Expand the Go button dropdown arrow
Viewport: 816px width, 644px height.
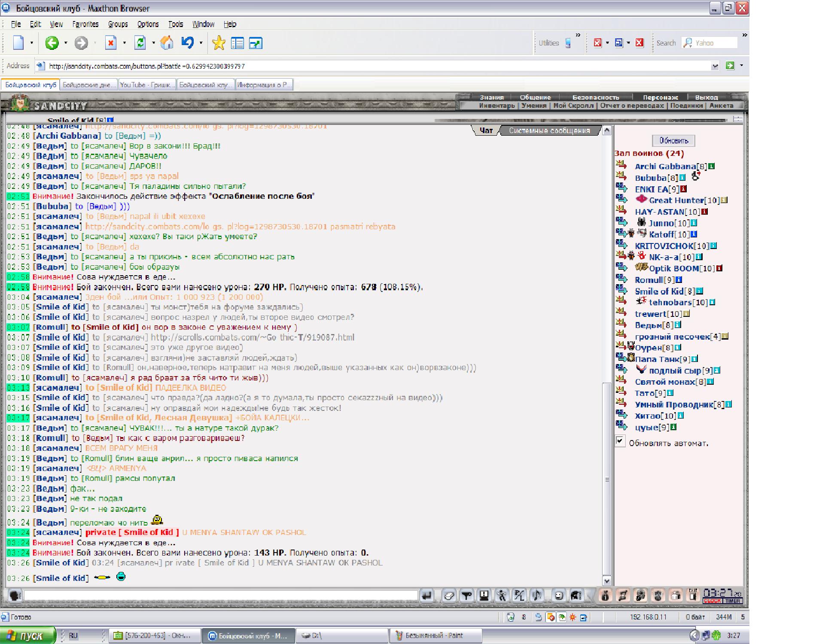(741, 66)
